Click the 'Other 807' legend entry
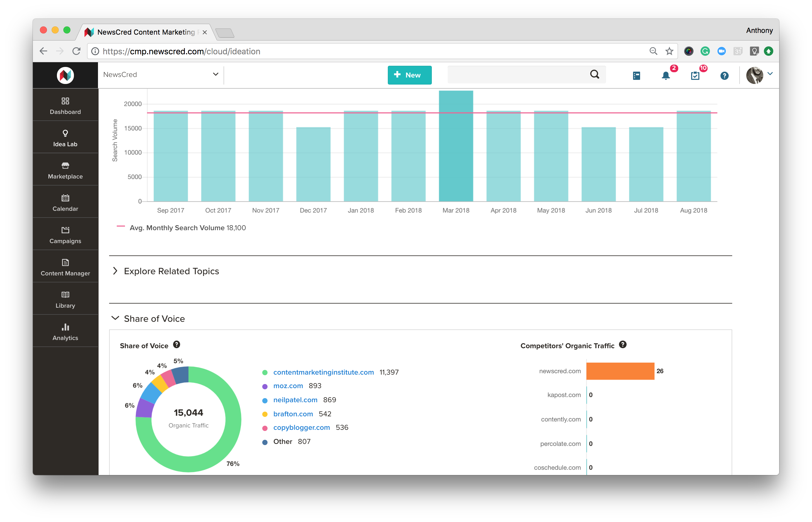Screen dimensions: 812x522 [287, 441]
